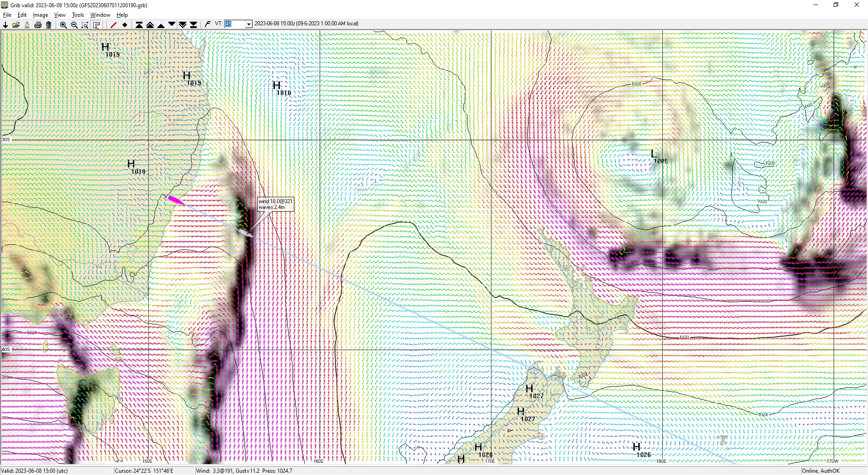Step forward one forecast time
Screen dimensions: 868x475
pyautogui.click(x=172, y=25)
